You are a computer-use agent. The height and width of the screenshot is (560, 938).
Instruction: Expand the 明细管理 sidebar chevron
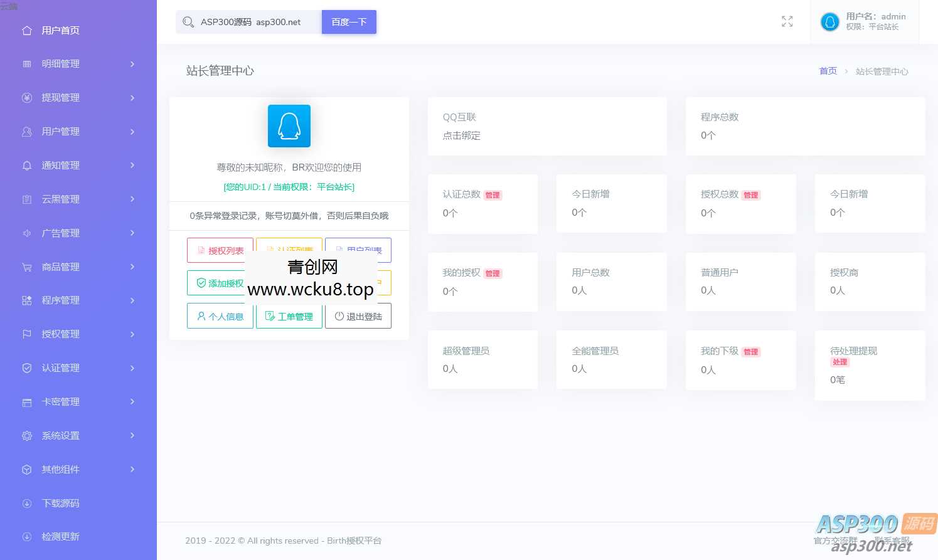(132, 63)
